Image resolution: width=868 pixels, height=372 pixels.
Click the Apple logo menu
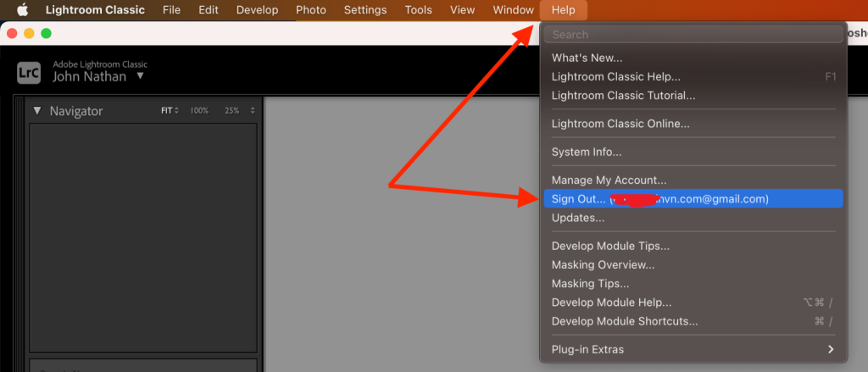[x=23, y=10]
